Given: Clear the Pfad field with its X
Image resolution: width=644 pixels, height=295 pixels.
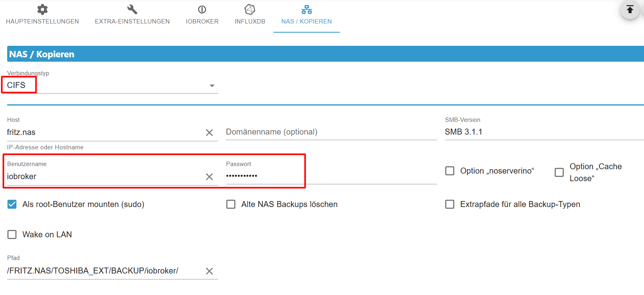Looking at the screenshot, I should tap(209, 271).
